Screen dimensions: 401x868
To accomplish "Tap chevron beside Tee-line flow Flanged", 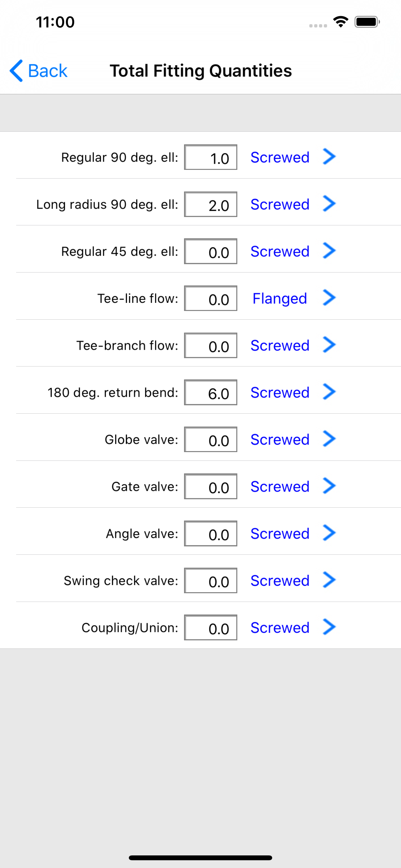I will [x=329, y=298].
